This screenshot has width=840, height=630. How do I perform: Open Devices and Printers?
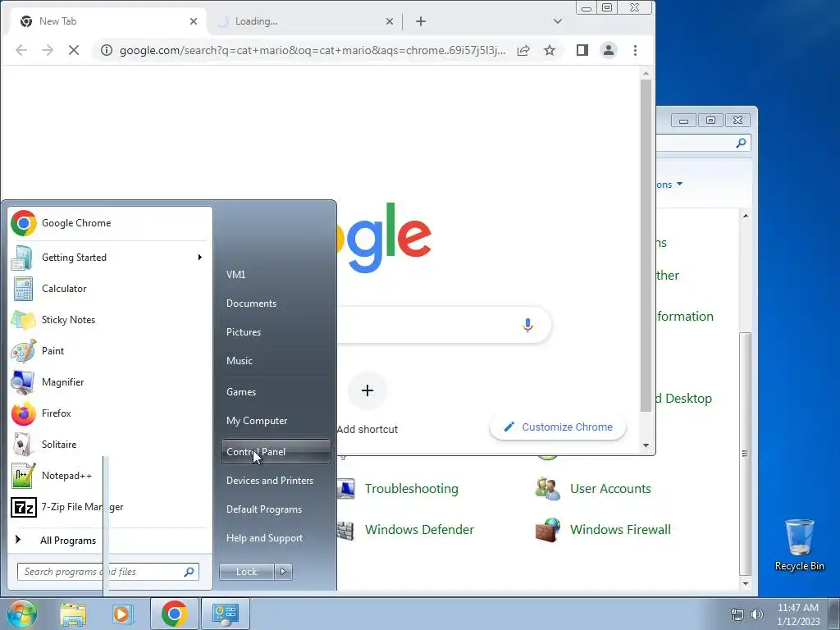click(x=276, y=481)
